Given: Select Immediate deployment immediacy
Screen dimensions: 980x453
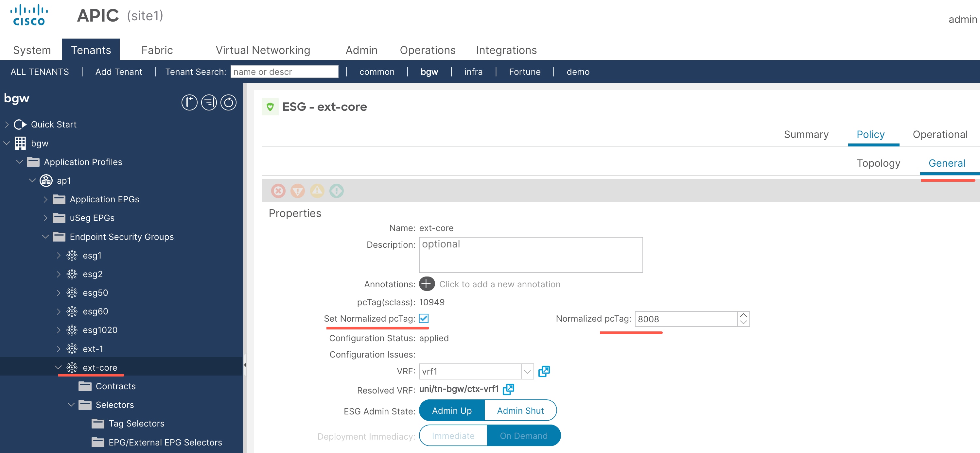Looking at the screenshot, I should [453, 436].
